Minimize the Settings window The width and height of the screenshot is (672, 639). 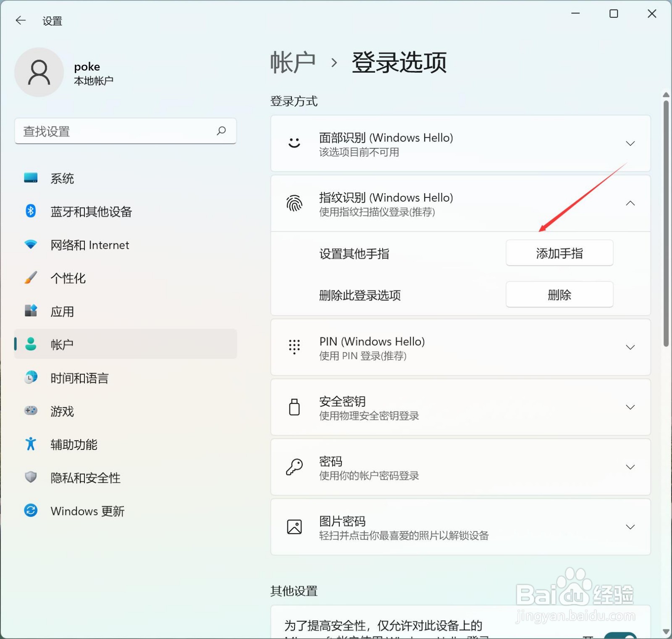pos(575,14)
